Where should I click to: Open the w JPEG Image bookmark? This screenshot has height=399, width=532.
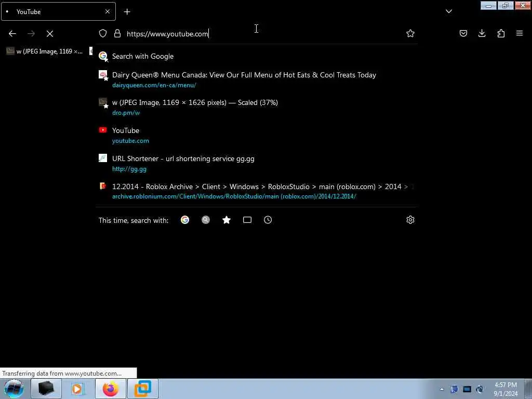click(45, 51)
